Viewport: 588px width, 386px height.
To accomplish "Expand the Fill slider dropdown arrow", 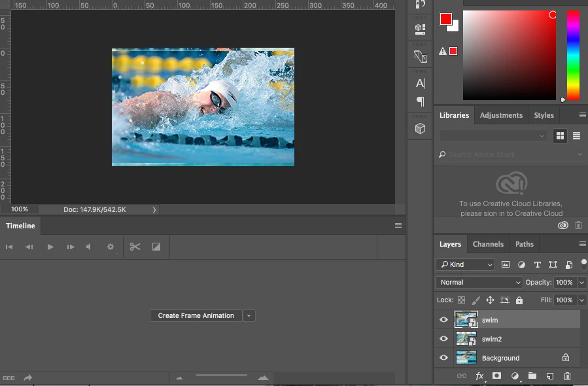I will click(x=581, y=300).
